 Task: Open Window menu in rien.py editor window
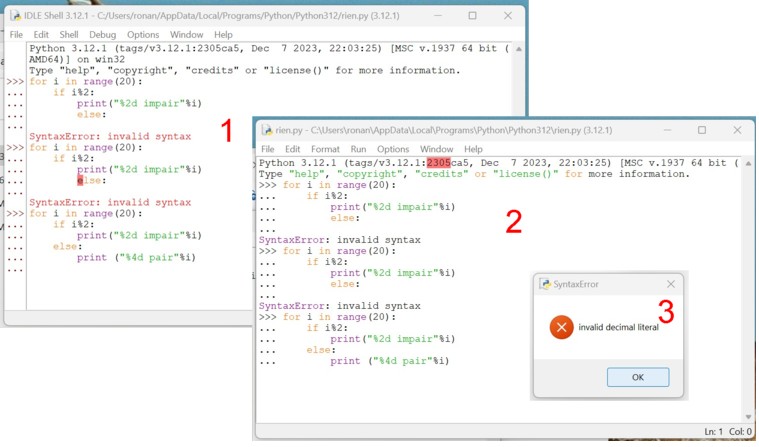[x=437, y=149]
